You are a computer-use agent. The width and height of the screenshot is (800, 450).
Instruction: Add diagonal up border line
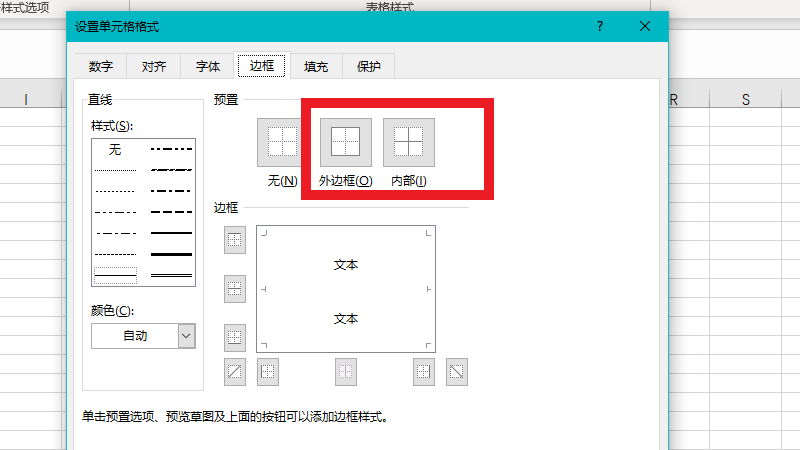tap(235, 371)
